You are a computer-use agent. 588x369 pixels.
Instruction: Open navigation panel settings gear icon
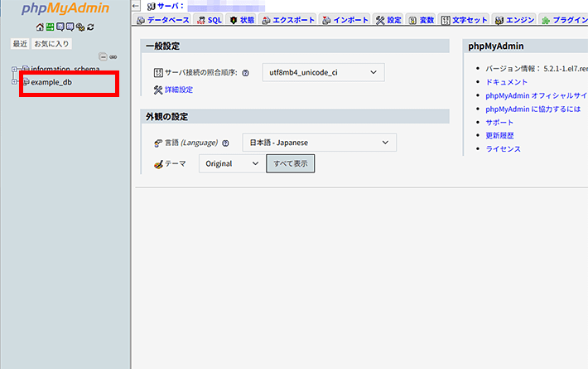80,27
